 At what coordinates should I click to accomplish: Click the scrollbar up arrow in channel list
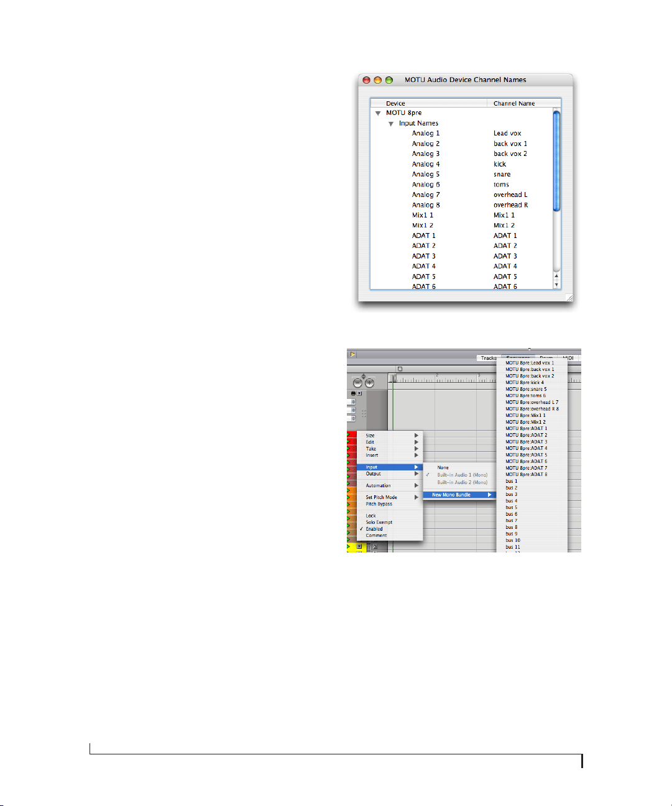[x=556, y=276]
